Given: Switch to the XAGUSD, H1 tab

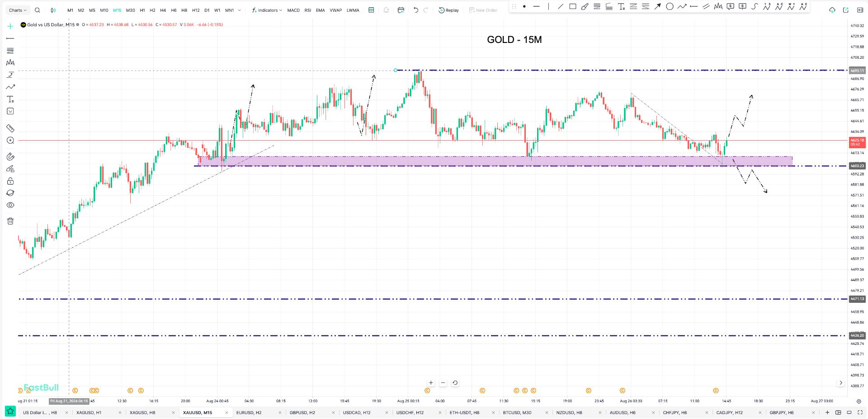Looking at the screenshot, I should 89,412.
